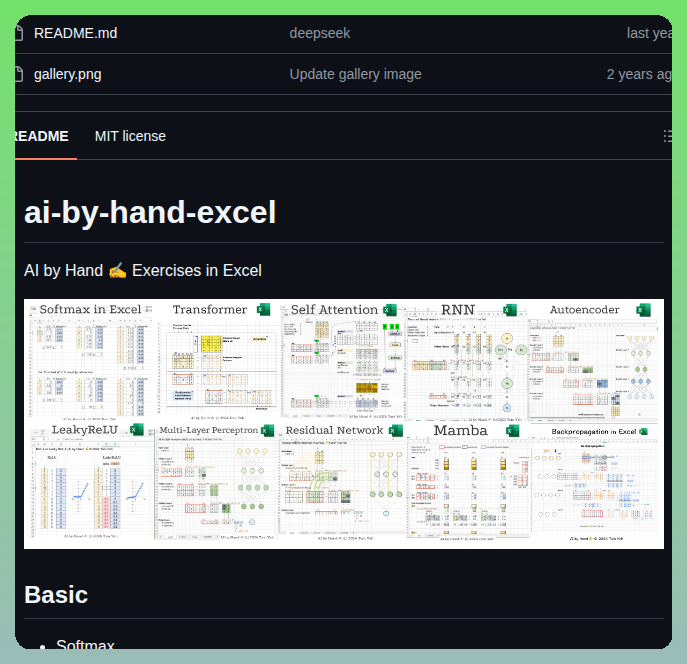Click the 'last year' timestamp on README.md row

click(649, 33)
